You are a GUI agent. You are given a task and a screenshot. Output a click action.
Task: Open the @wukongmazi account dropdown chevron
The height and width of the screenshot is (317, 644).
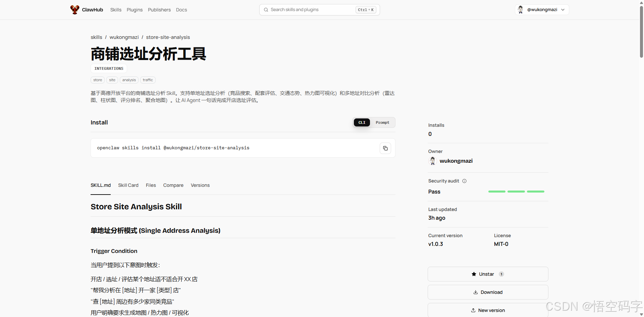(563, 10)
